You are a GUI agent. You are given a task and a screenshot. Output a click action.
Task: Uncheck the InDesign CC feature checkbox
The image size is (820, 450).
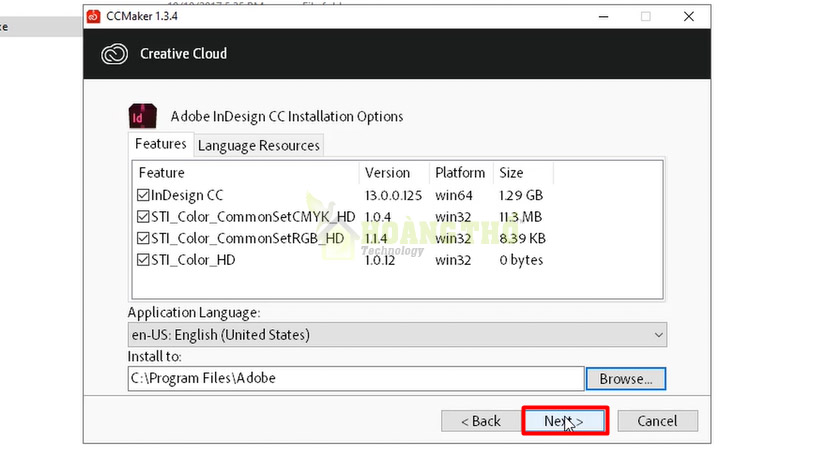143,195
